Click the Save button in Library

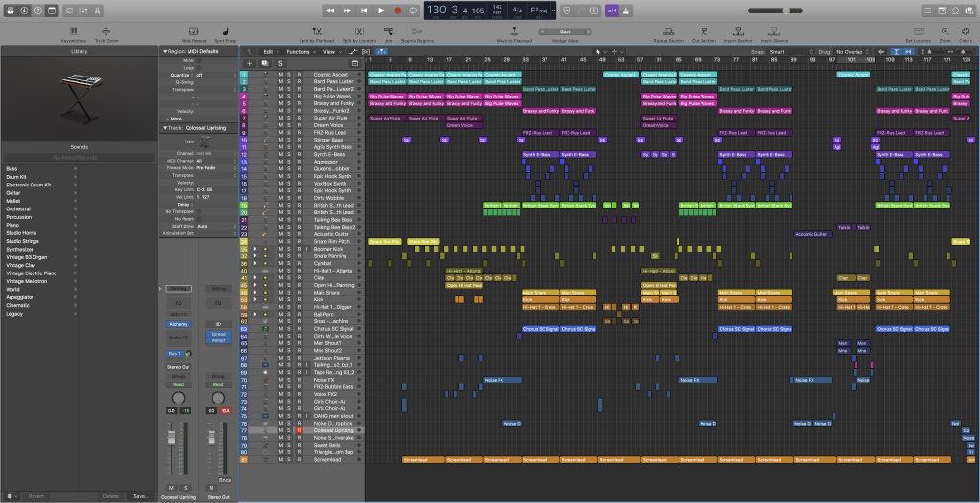tap(141, 496)
